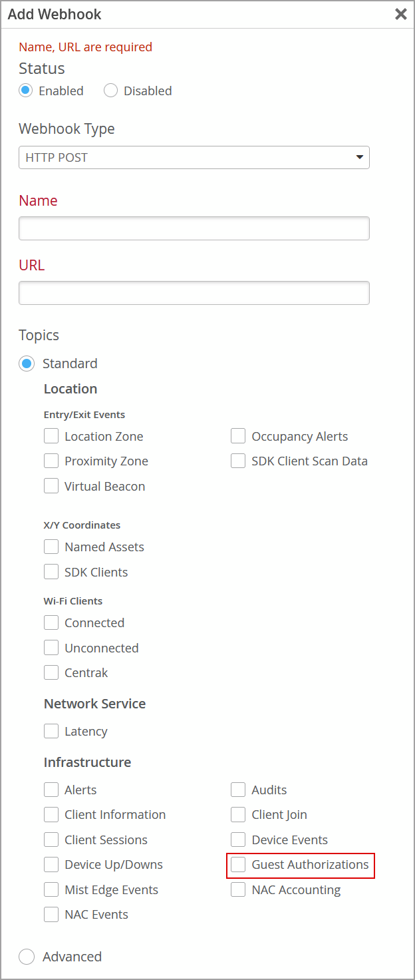Check the Virtual Beacon checkbox

tap(51, 486)
